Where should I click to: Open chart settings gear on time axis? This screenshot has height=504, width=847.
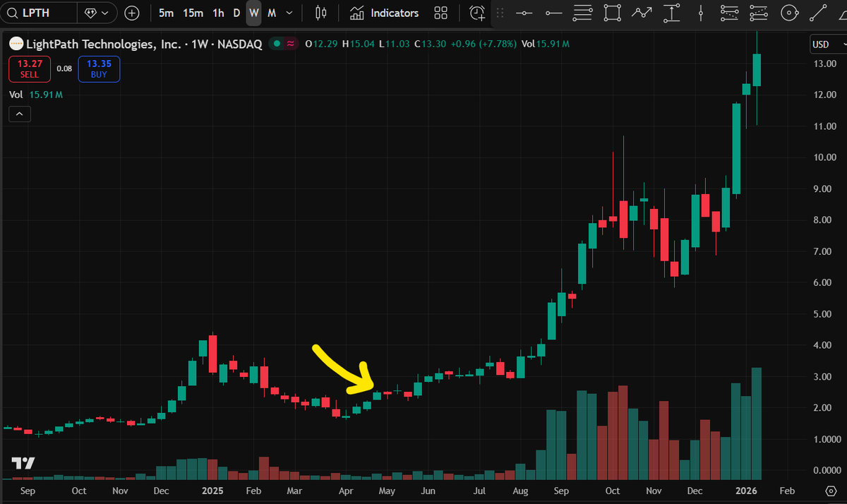830,491
